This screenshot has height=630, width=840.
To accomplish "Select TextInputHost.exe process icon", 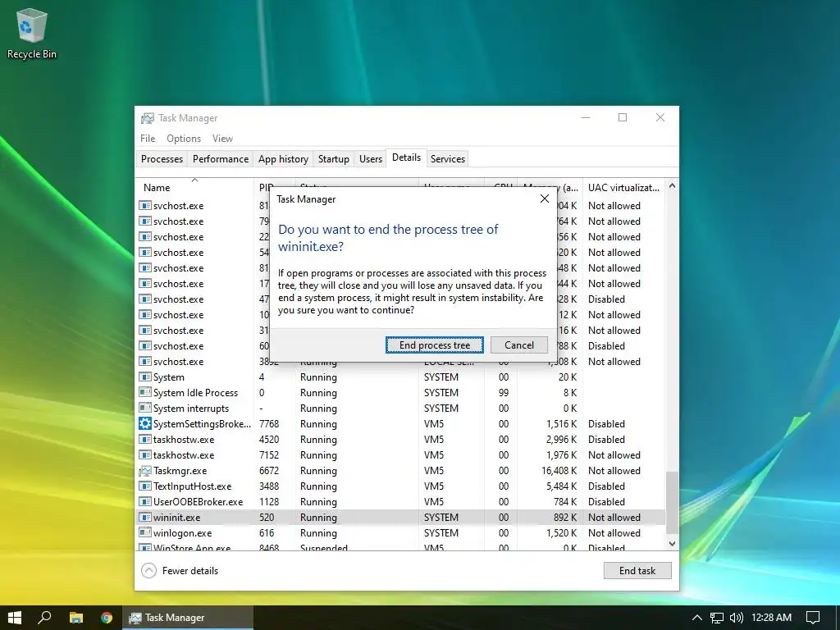I will tap(144, 486).
